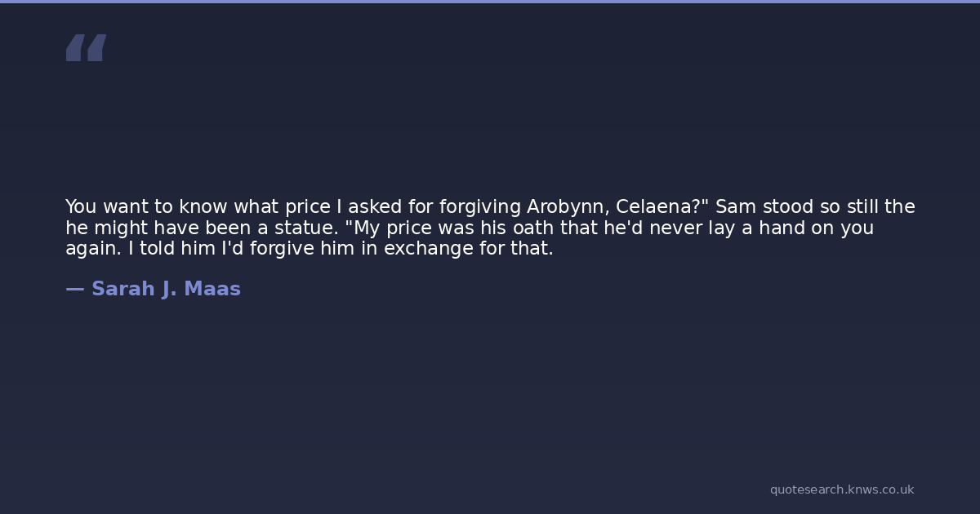The width and height of the screenshot is (980, 514).
Task: Click the word "again" starting the last line
Action: [91, 249]
